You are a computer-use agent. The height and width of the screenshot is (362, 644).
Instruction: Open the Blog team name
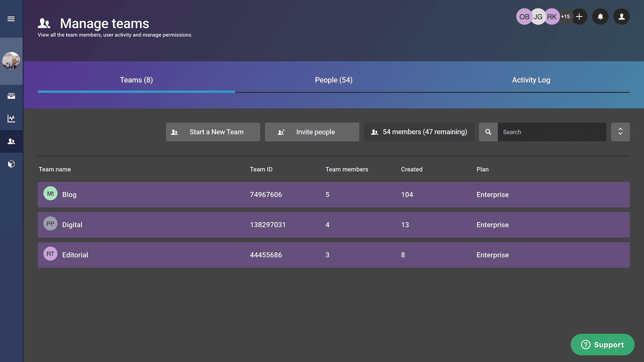pos(69,195)
